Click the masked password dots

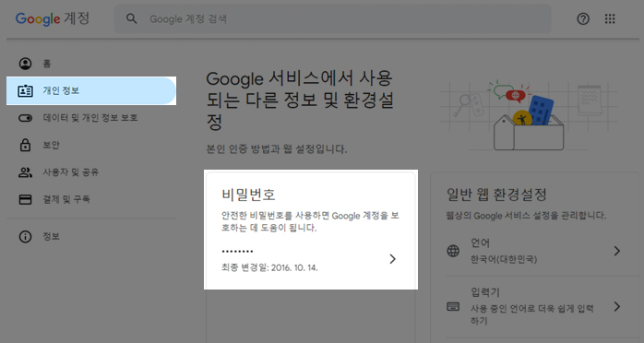tap(237, 251)
